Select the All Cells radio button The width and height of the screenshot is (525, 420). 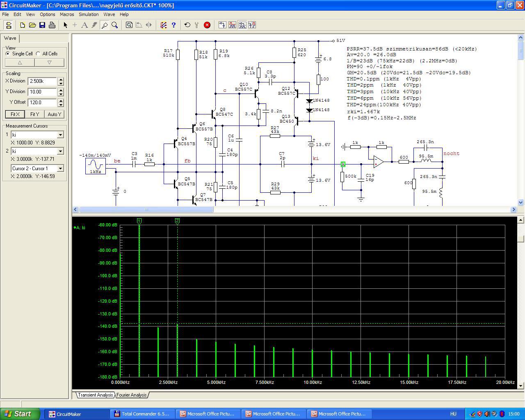(x=39, y=54)
